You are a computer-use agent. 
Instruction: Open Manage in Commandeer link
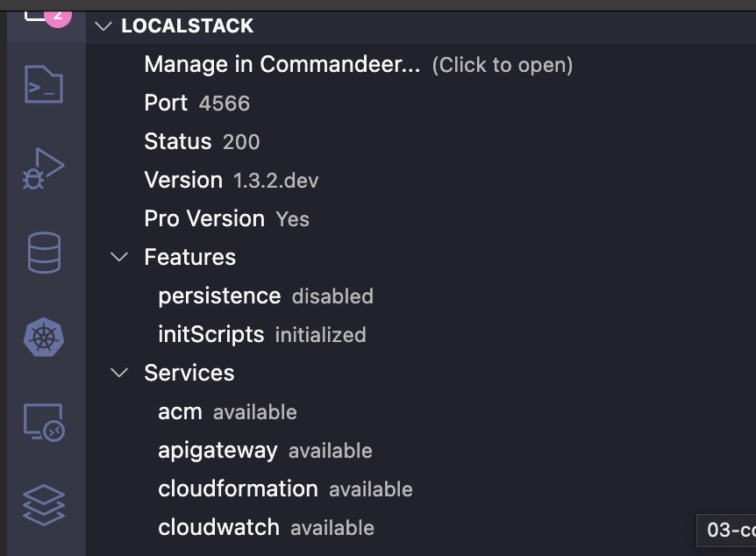tap(282, 65)
